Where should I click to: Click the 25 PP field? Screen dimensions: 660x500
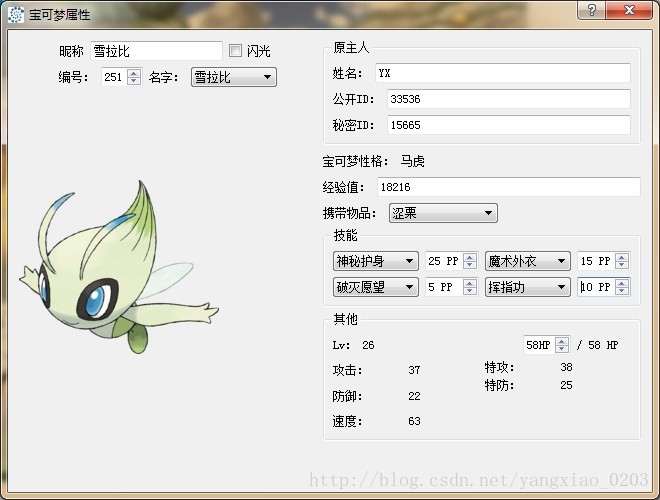point(444,261)
